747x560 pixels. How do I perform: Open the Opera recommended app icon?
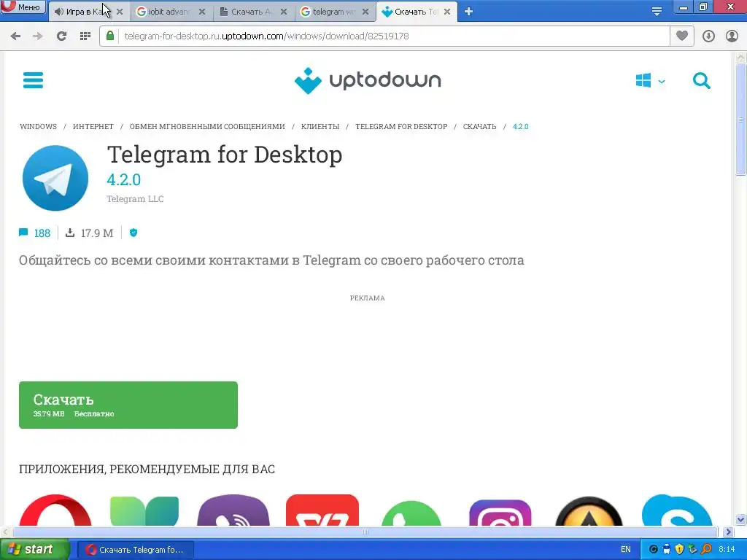[55, 510]
